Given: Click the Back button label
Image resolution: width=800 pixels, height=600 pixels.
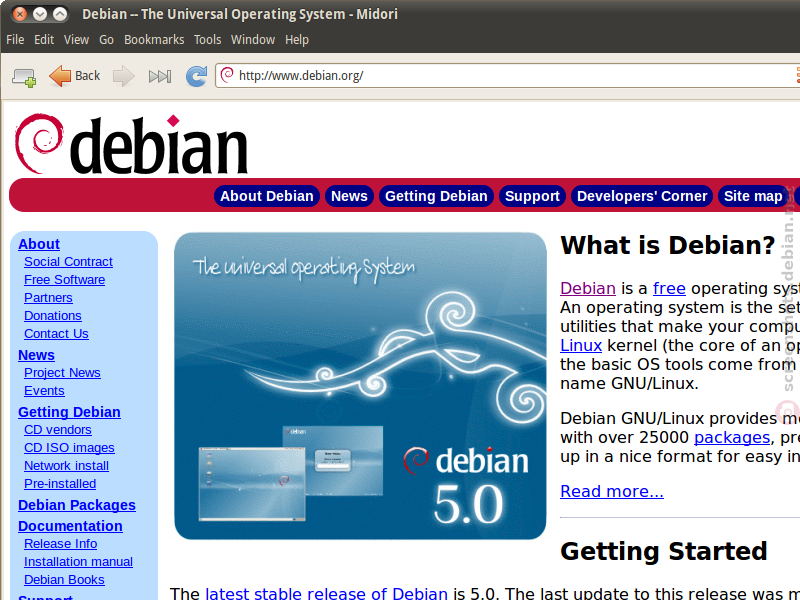Looking at the screenshot, I should tap(87, 76).
